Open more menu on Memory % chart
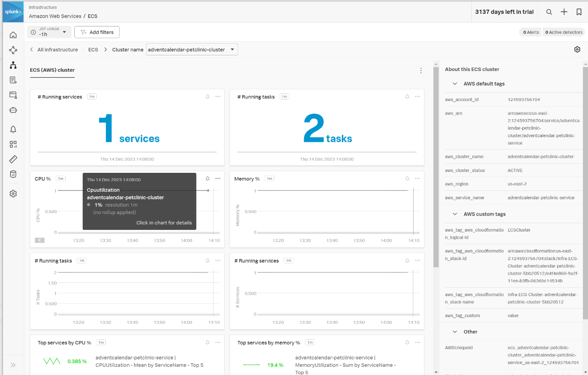588x375 pixels. [x=417, y=178]
